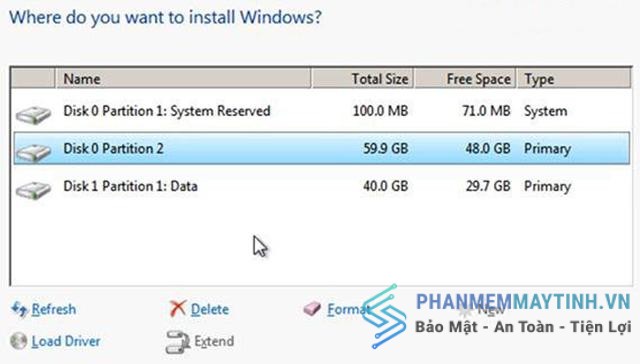
Task: Click the pink eraser Format icon
Action: [312, 309]
